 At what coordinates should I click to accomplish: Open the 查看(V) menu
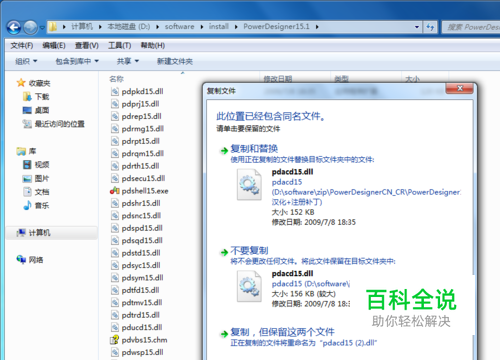tap(87, 45)
